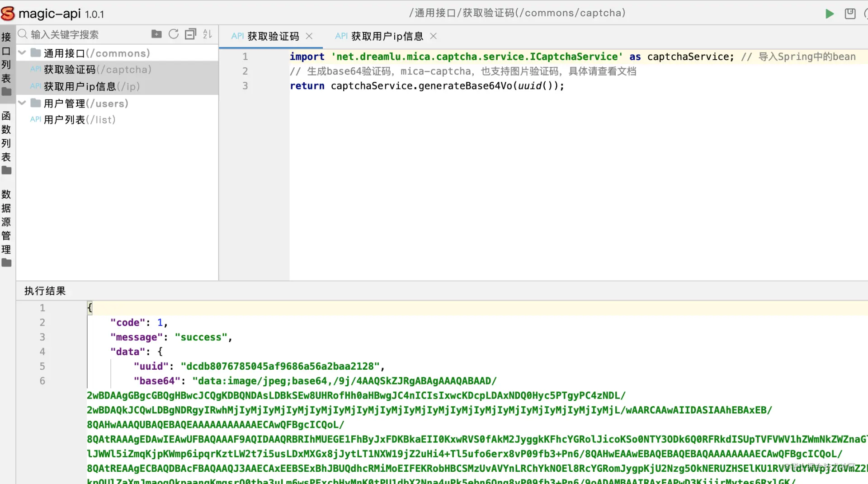Click the comment on editor line 2
The width and height of the screenshot is (868, 484).
pos(463,71)
